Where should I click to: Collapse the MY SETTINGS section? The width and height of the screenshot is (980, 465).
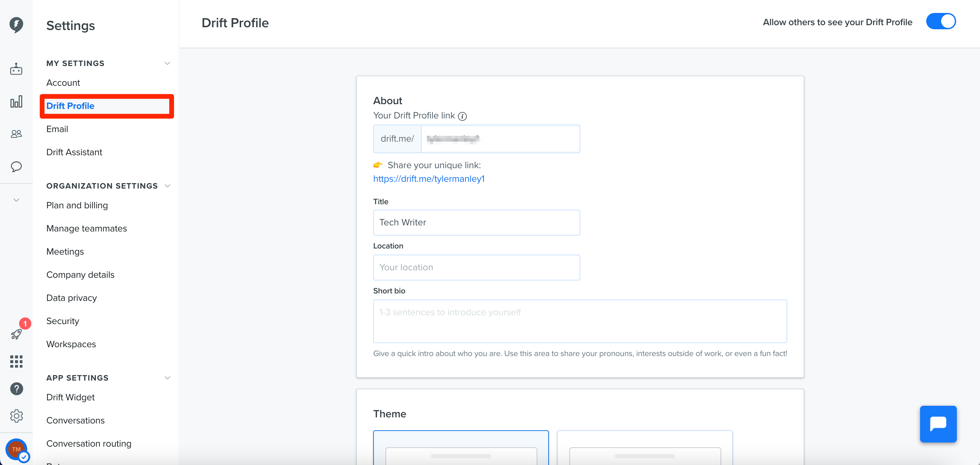pyautogui.click(x=167, y=63)
